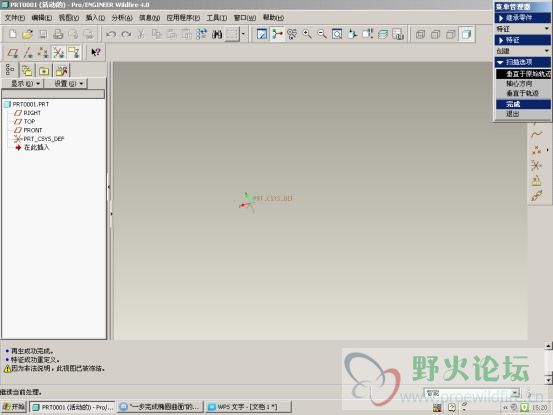Screen dimensions: 553x415
Task: Toggle the coordinate systems display
Action: [58, 53]
